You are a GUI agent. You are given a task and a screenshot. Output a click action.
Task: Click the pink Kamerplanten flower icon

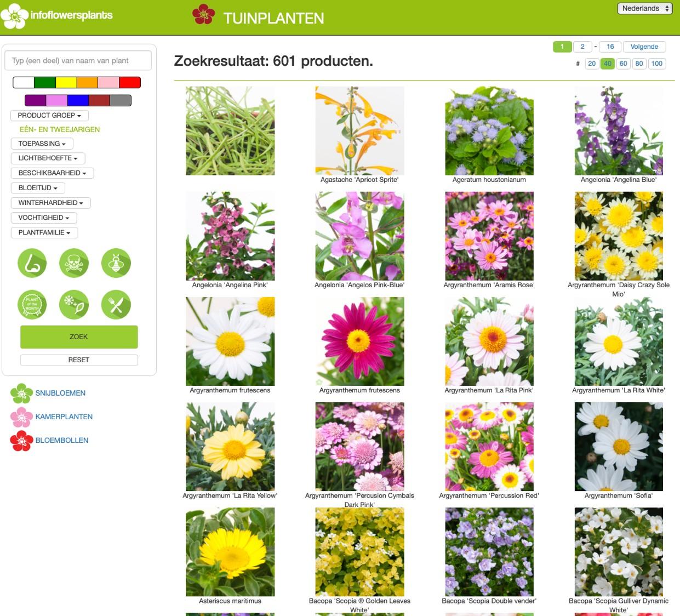pyautogui.click(x=21, y=417)
